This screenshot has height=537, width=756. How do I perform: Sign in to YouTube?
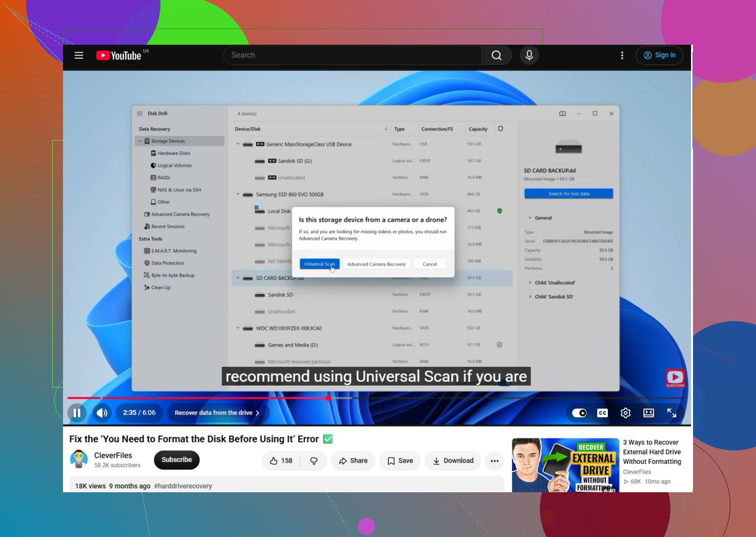(x=660, y=55)
